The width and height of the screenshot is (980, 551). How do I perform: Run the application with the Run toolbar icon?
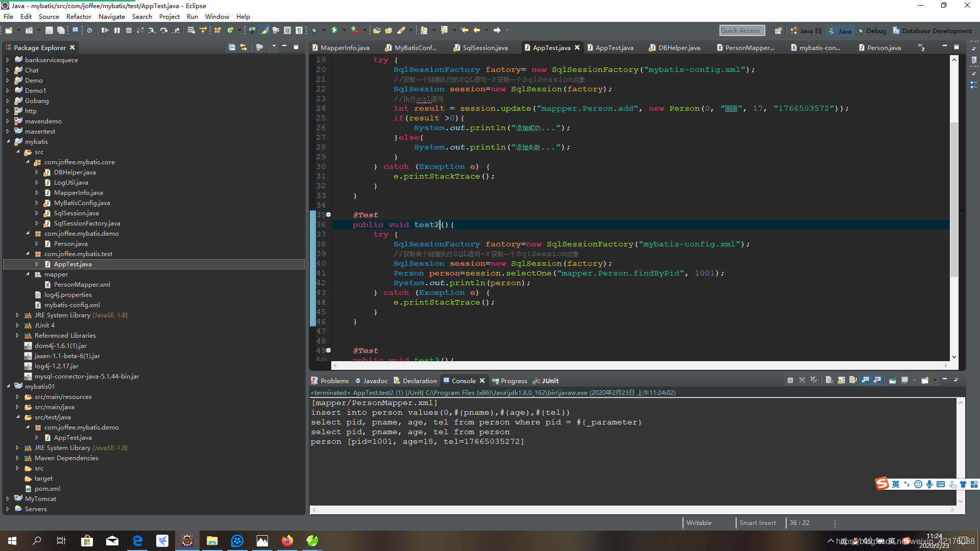(x=334, y=30)
